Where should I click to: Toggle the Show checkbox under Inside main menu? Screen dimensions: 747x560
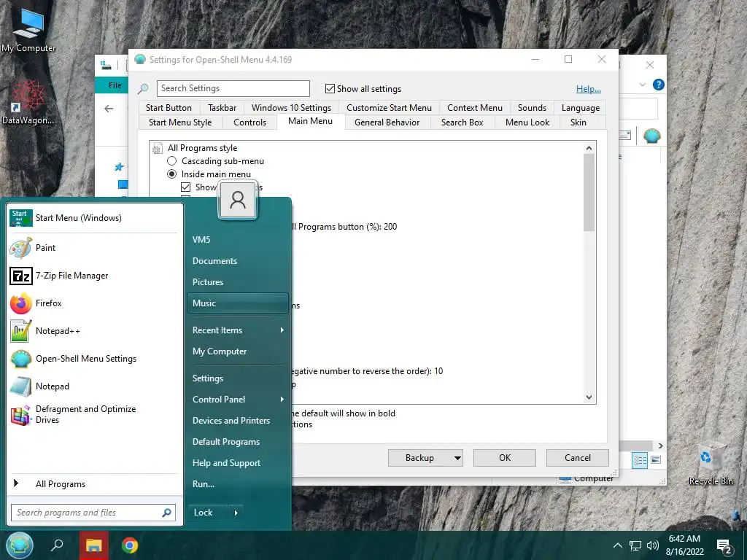(186, 187)
